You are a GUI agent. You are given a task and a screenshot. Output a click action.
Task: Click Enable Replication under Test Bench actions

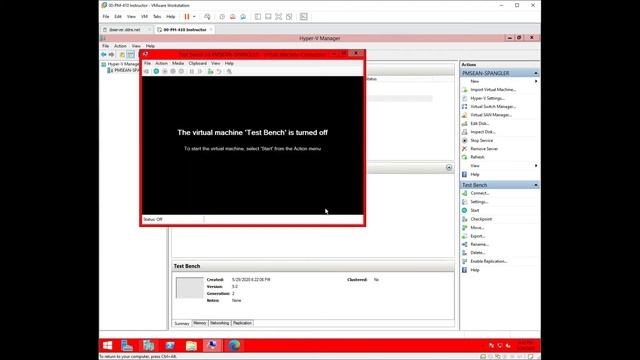[x=489, y=261]
